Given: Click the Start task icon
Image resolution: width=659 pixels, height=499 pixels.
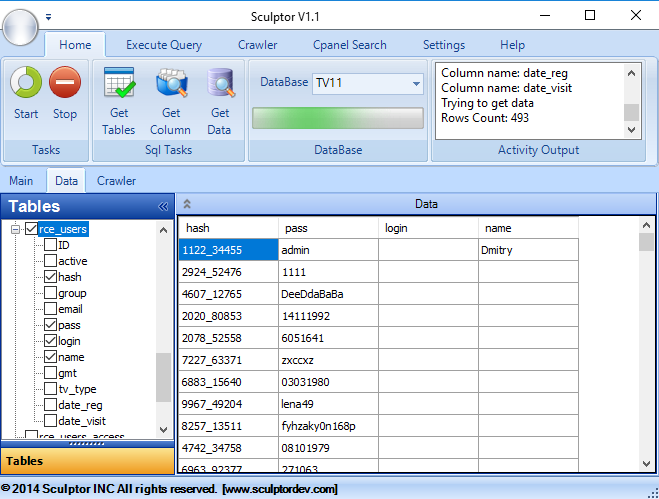Looking at the screenshot, I should (26, 83).
